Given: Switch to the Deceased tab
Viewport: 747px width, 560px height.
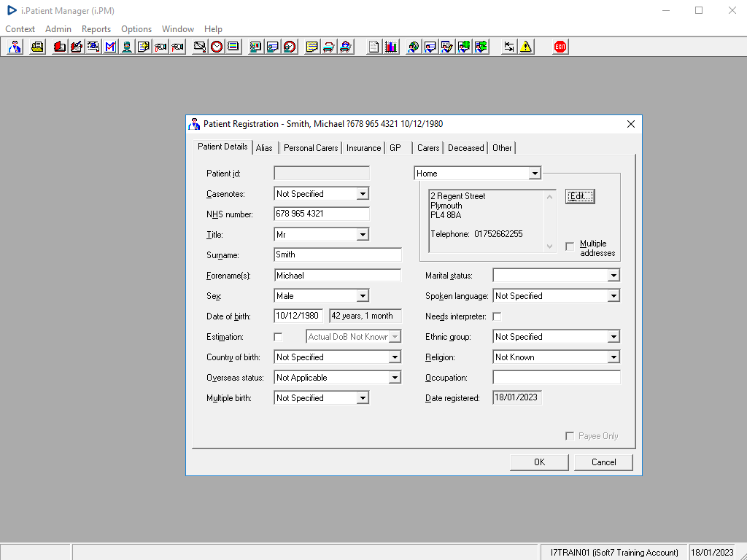Looking at the screenshot, I should pos(466,147).
